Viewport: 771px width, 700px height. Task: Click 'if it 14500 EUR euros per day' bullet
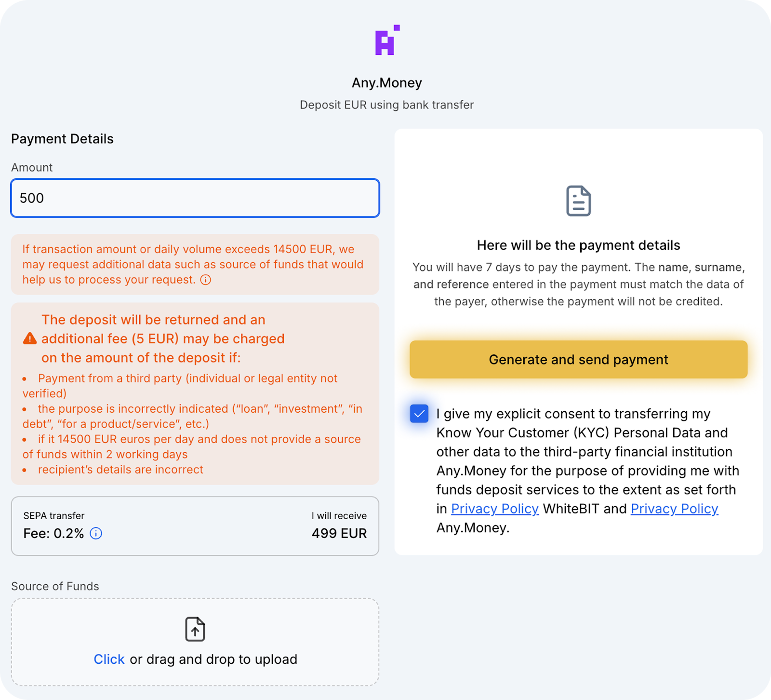coord(191,446)
